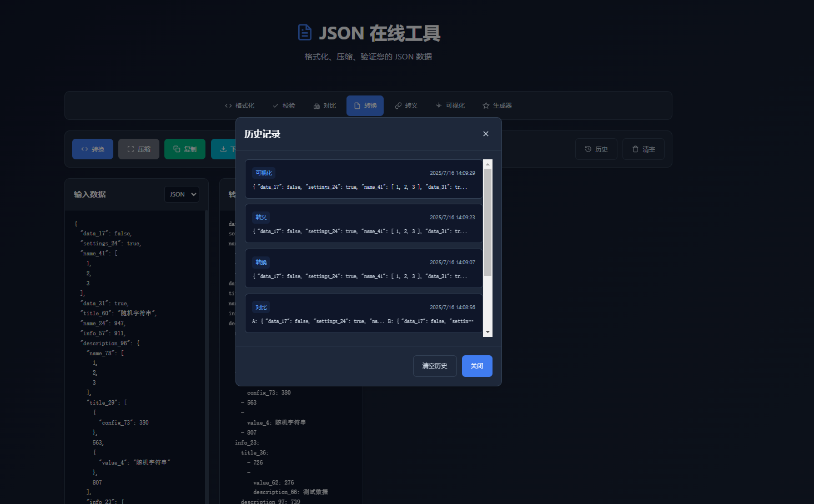This screenshot has width=814, height=504.
Task: Open the 可视化 tab
Action: coord(450,105)
